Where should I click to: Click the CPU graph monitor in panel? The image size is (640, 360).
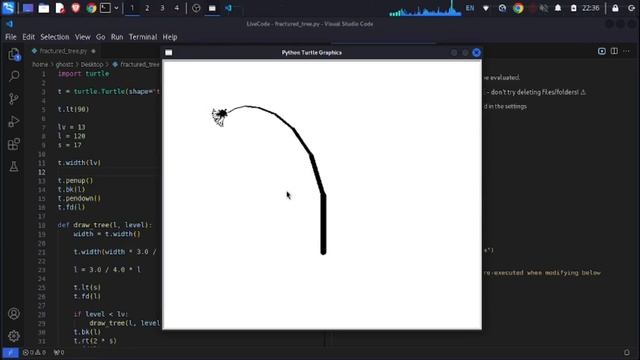point(425,8)
